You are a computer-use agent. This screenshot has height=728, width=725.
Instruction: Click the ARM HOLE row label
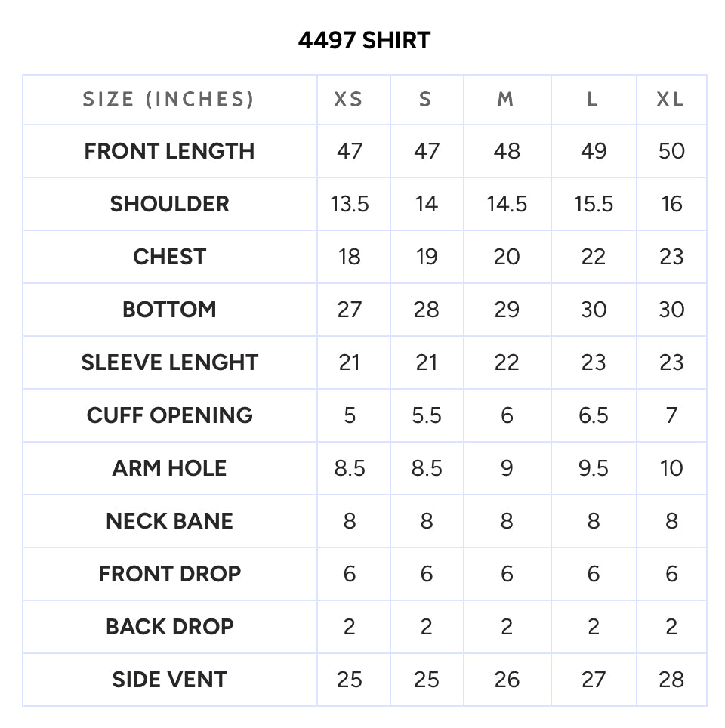click(x=169, y=468)
